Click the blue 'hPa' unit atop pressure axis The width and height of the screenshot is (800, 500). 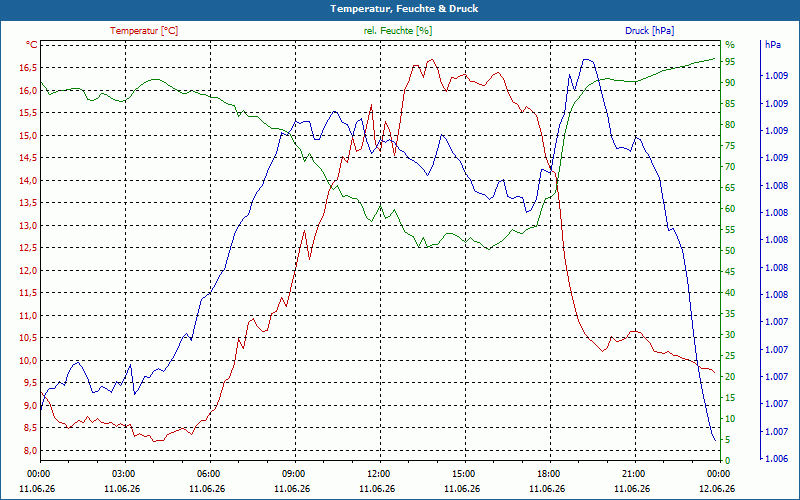click(x=772, y=45)
